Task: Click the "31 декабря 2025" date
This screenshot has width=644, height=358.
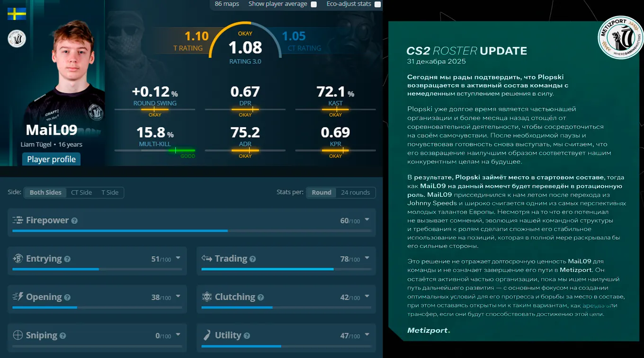Action: (x=436, y=61)
